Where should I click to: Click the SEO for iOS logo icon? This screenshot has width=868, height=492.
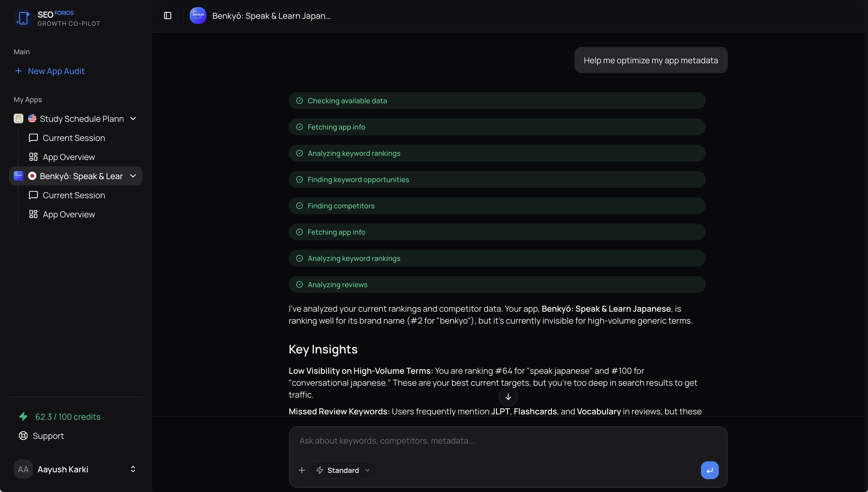click(23, 18)
